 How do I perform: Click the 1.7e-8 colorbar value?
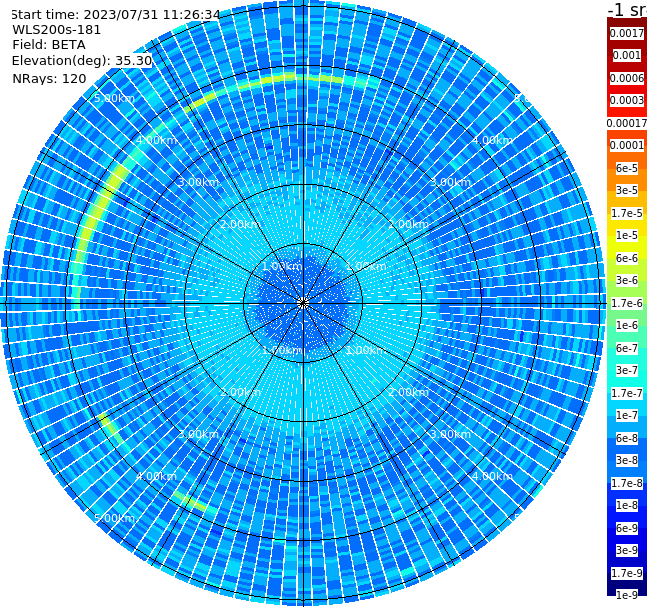tap(627, 483)
